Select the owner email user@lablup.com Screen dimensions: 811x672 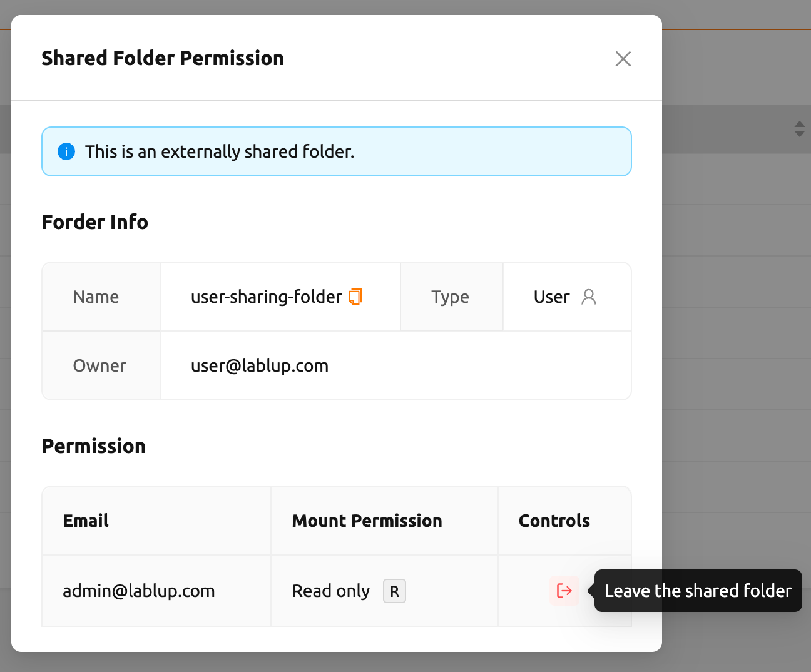pos(260,365)
